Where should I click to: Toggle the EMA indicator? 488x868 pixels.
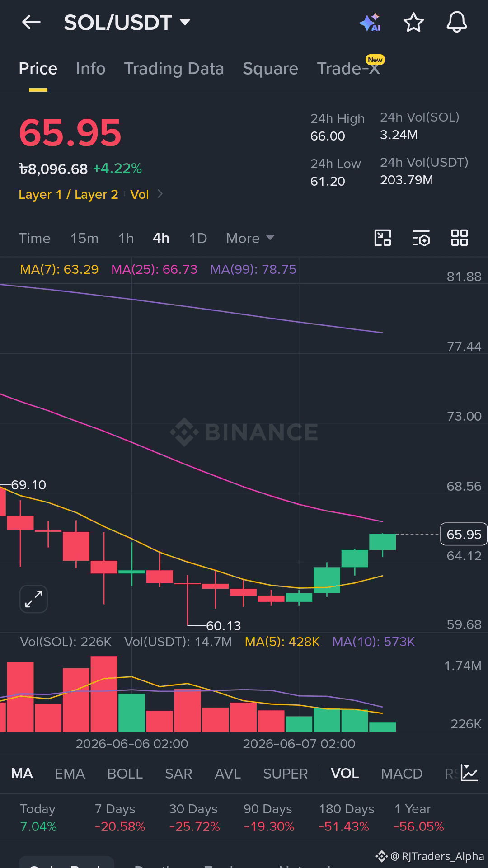click(x=70, y=774)
